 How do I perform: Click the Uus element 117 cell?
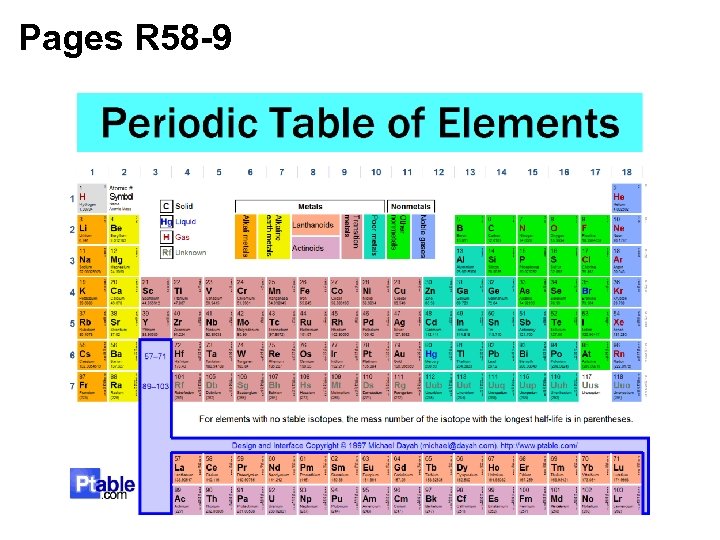click(595, 387)
